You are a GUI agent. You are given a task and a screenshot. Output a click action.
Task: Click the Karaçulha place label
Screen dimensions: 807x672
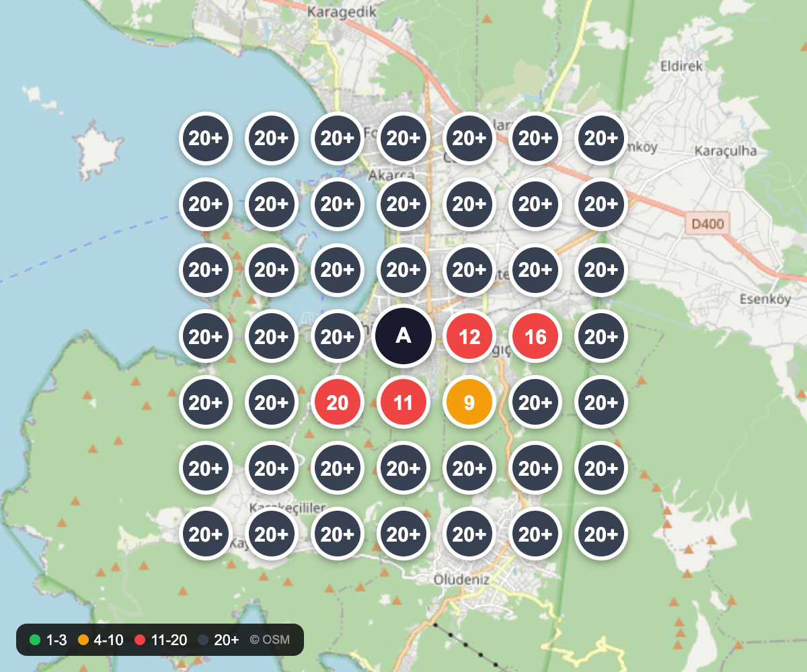click(726, 150)
